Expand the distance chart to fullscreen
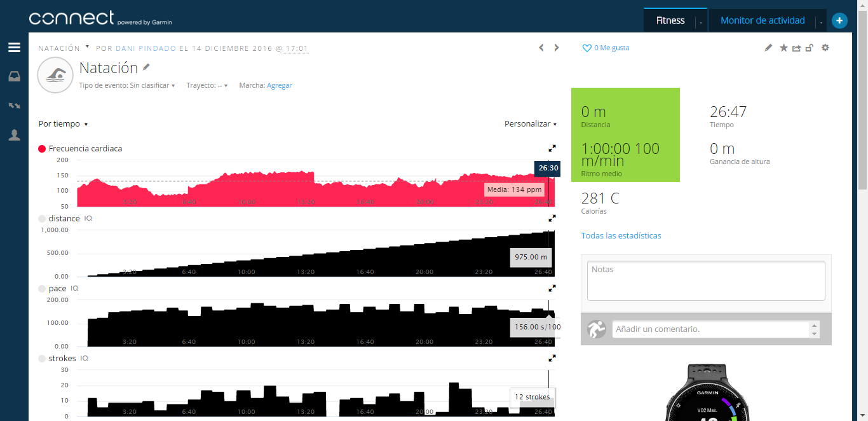This screenshot has height=421, width=868. coord(552,218)
